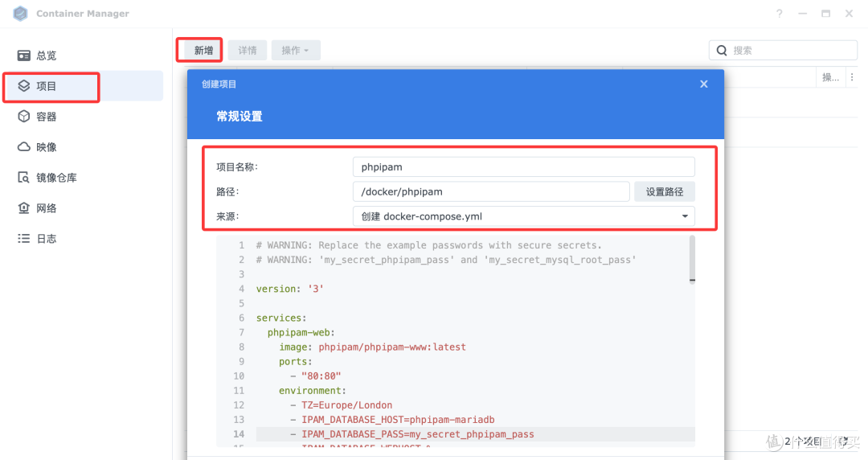Click line number 14 in the editor

tap(239, 434)
